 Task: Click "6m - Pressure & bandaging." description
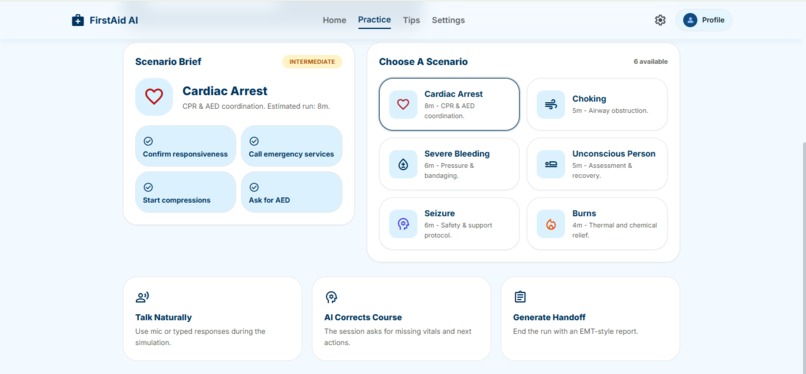[449, 171]
